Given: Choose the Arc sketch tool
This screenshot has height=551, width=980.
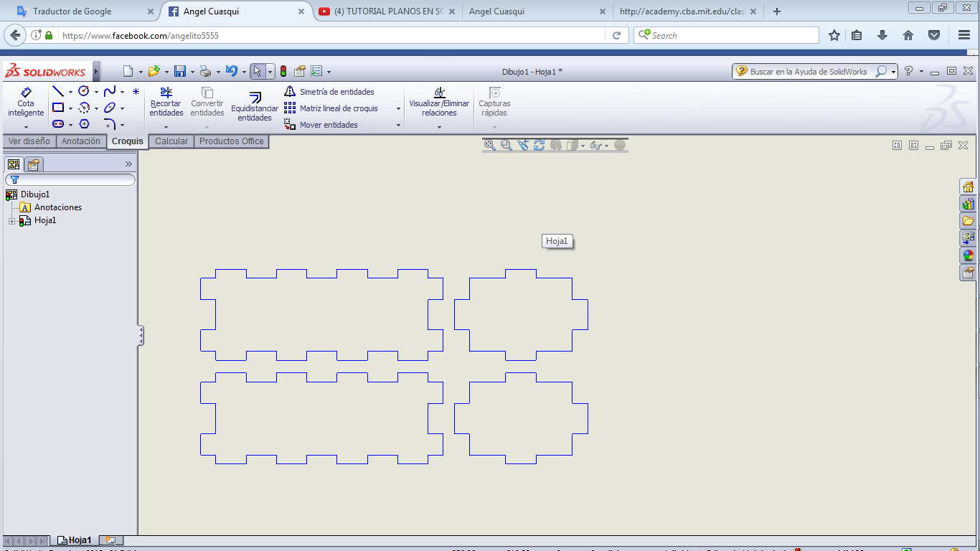Looking at the screenshot, I should click(84, 108).
